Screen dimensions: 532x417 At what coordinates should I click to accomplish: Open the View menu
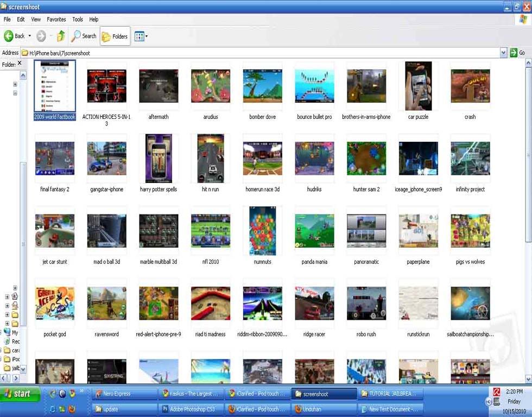coord(36,20)
